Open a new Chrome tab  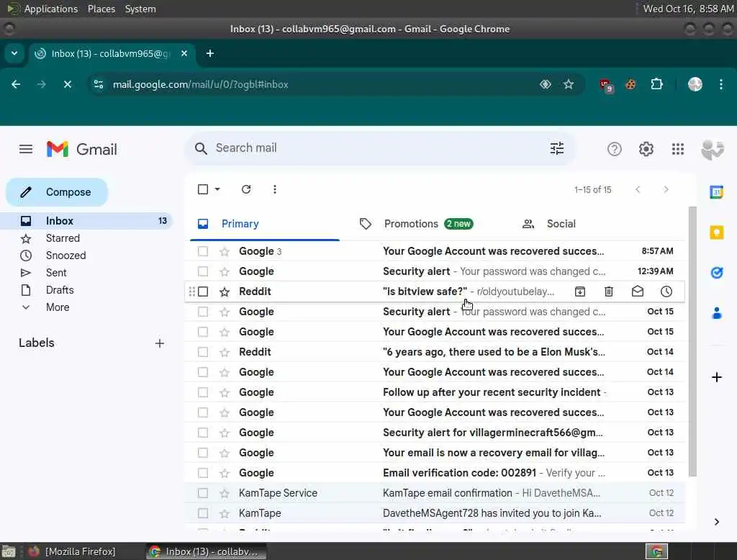(x=210, y=53)
